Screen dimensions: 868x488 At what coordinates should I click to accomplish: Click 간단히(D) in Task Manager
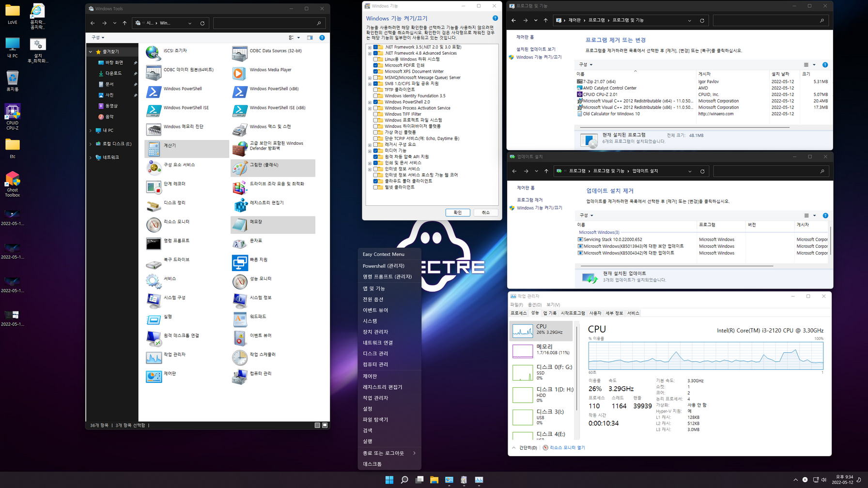pos(528,448)
